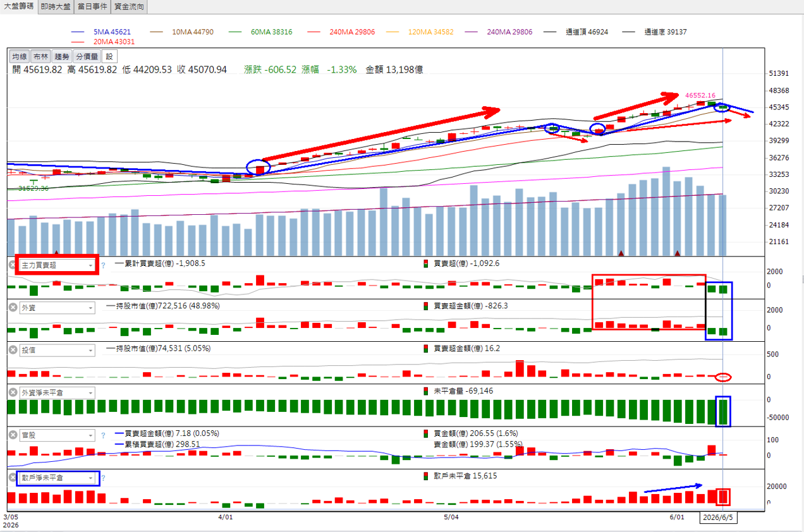Image resolution: width=804 pixels, height=532 pixels.
Task: Expand the 散戶淨未平倉 indicator dropdown
Action: (x=58, y=478)
